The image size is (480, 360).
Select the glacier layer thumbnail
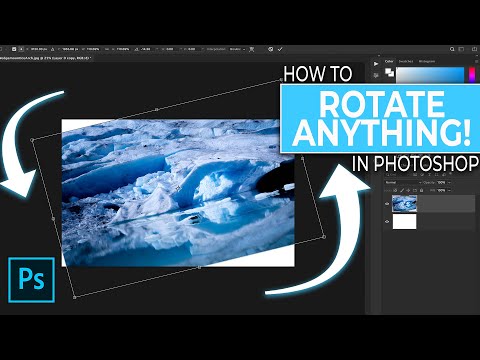(405, 204)
